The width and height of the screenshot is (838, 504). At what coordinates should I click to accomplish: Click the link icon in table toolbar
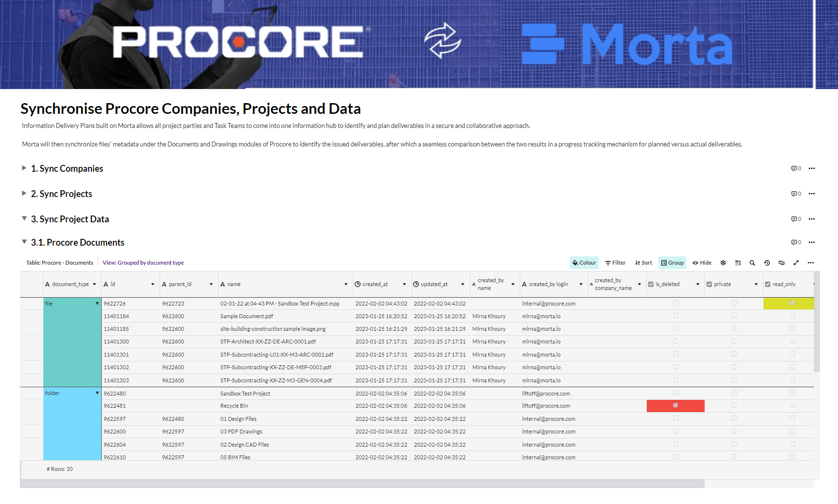pos(782,263)
